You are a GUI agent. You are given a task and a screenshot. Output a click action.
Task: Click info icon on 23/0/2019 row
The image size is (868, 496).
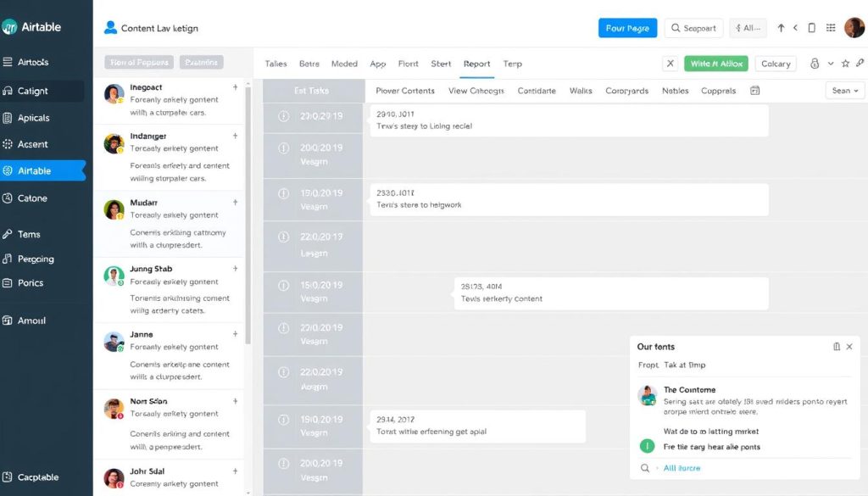tap(283, 116)
